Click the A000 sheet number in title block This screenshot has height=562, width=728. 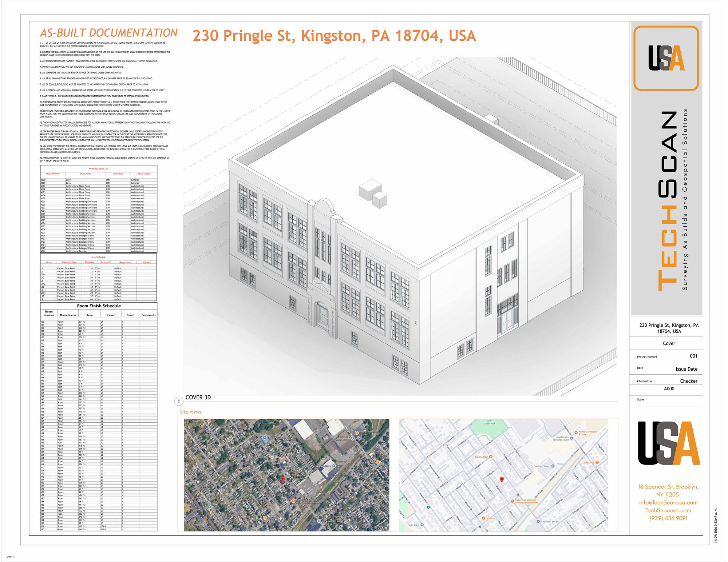tap(669, 389)
